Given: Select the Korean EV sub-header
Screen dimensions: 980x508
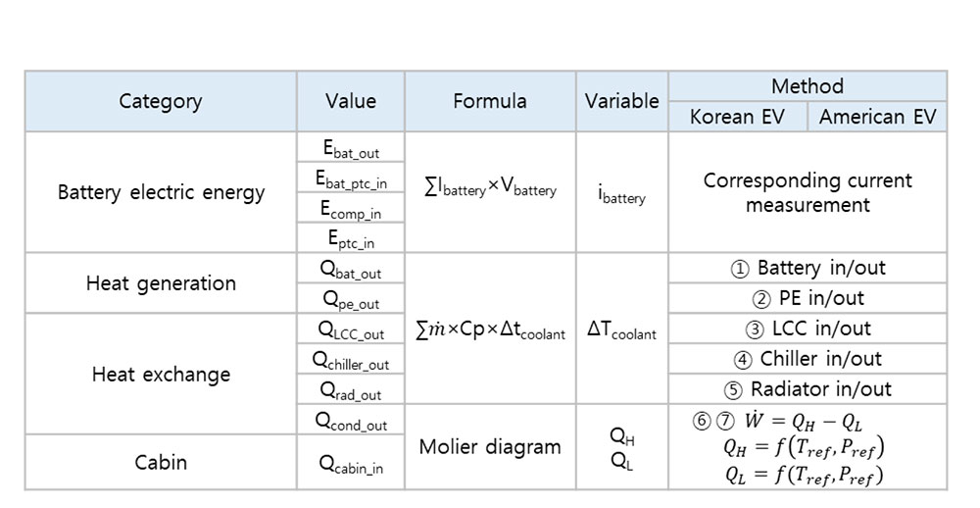Looking at the screenshot, I should [x=737, y=117].
